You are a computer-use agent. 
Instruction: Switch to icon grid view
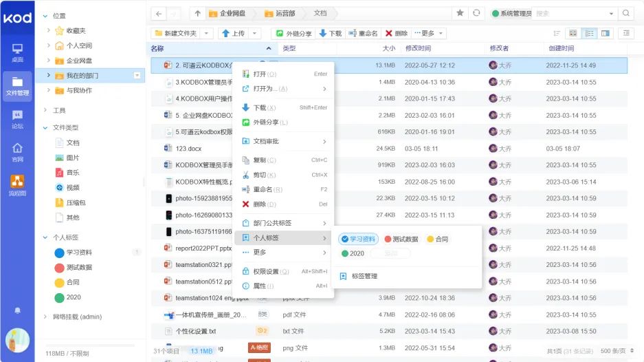[573, 33]
